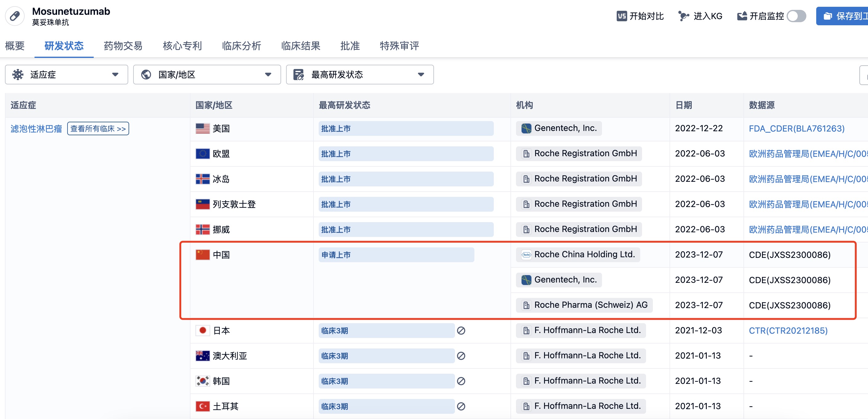The image size is (868, 419).
Task: Click the 机构 column header
Action: click(x=525, y=105)
